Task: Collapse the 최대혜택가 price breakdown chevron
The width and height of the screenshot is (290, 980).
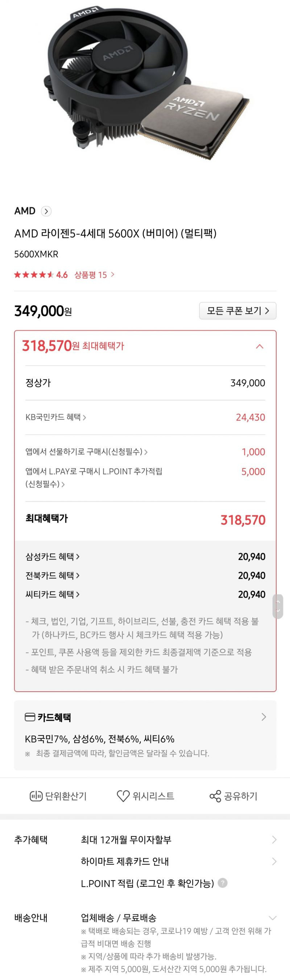Action: coord(260,346)
